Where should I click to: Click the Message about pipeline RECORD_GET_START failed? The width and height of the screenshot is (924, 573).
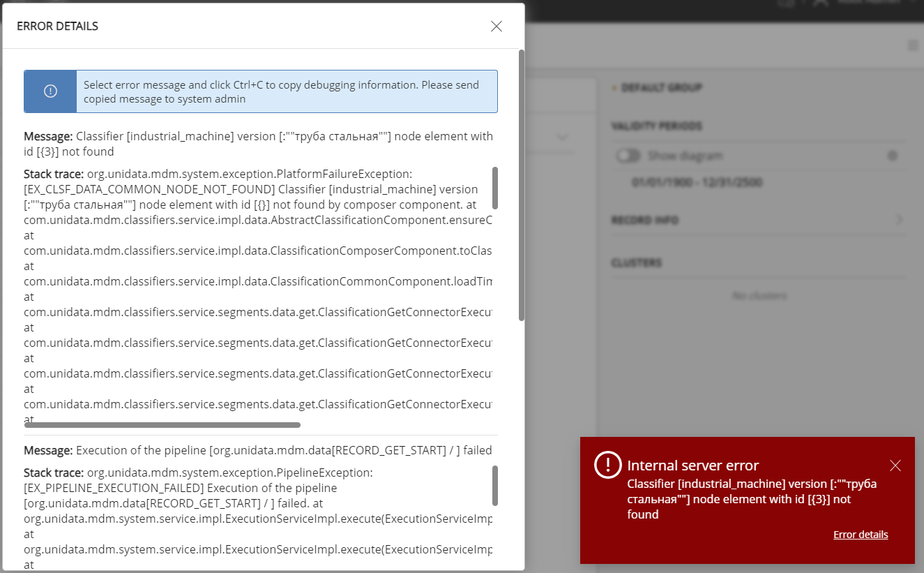pos(258,450)
